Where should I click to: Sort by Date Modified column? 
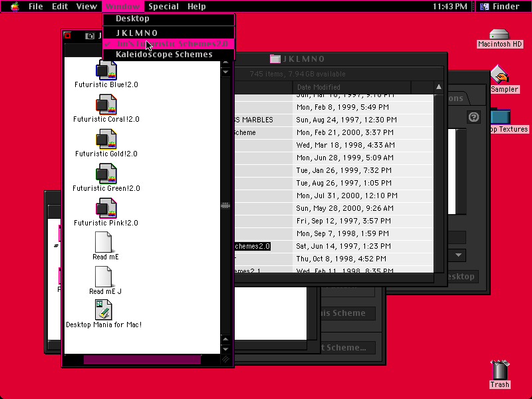pos(352,87)
